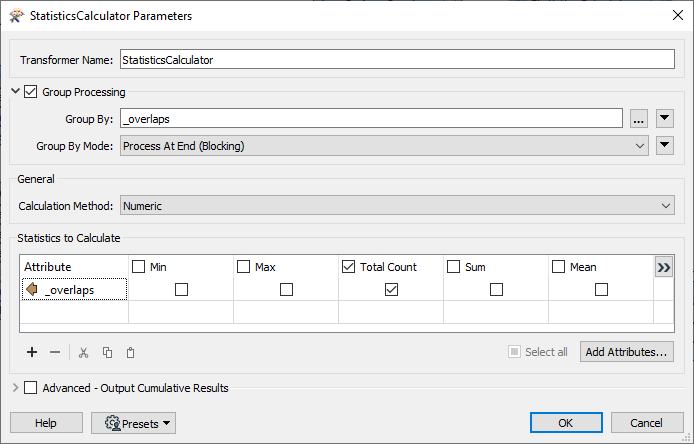Open the Group By field arrow menu

click(666, 119)
